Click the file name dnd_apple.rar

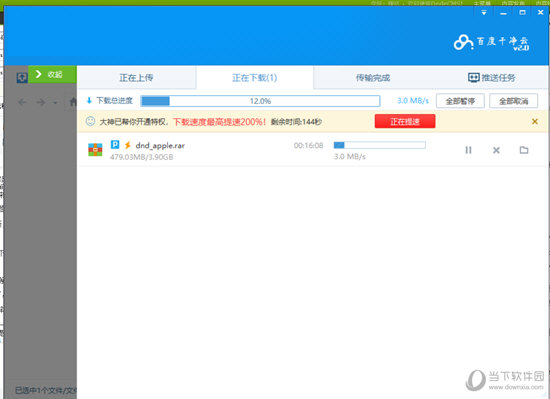pyautogui.click(x=160, y=145)
